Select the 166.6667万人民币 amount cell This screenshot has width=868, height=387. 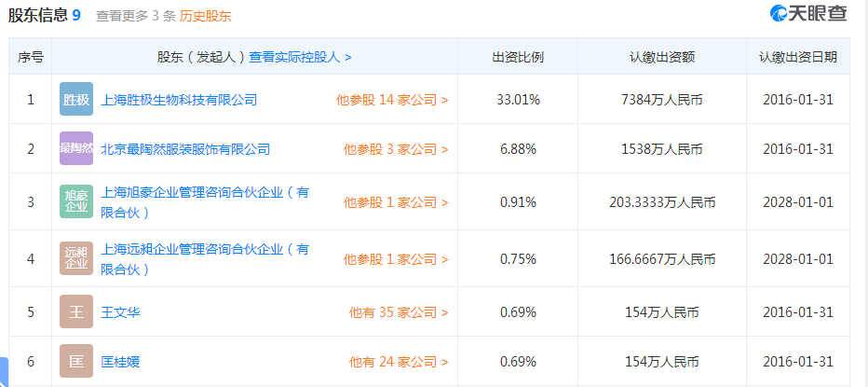pyautogui.click(x=662, y=259)
